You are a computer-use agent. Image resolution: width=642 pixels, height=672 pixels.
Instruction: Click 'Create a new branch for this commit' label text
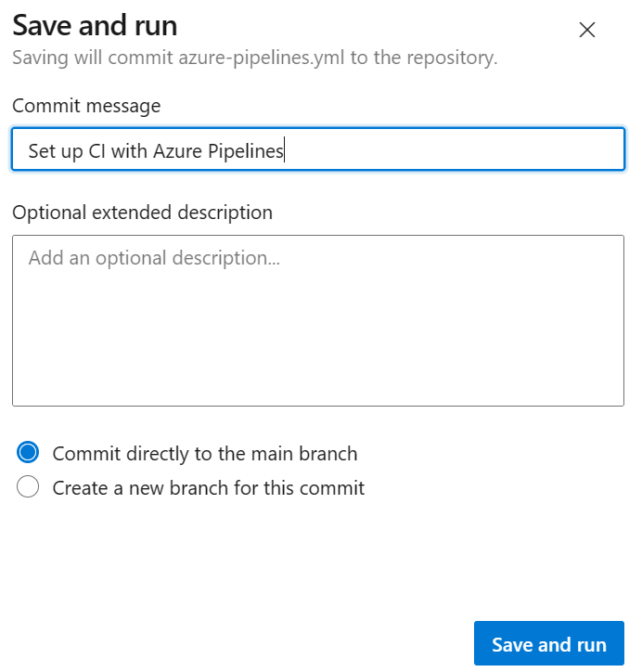click(209, 487)
